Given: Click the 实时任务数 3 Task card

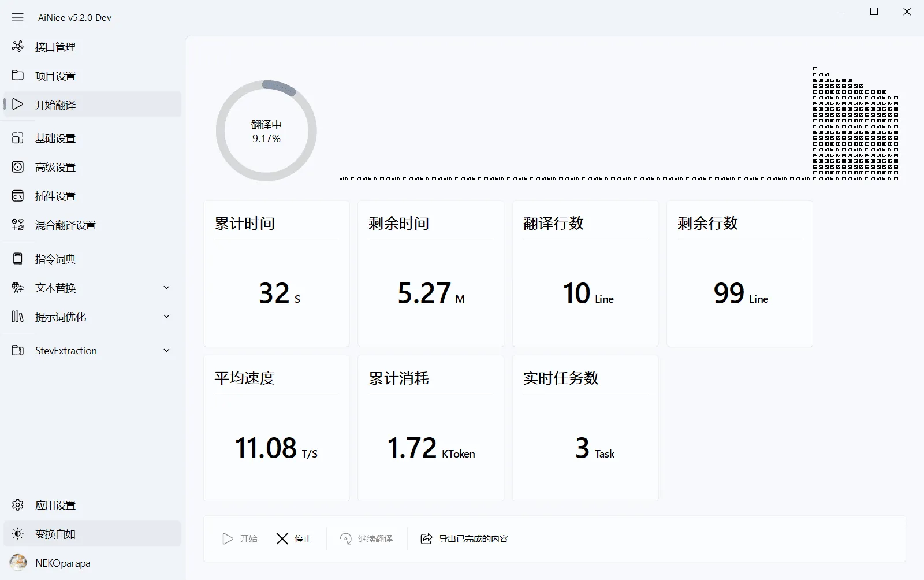Looking at the screenshot, I should pos(585,428).
